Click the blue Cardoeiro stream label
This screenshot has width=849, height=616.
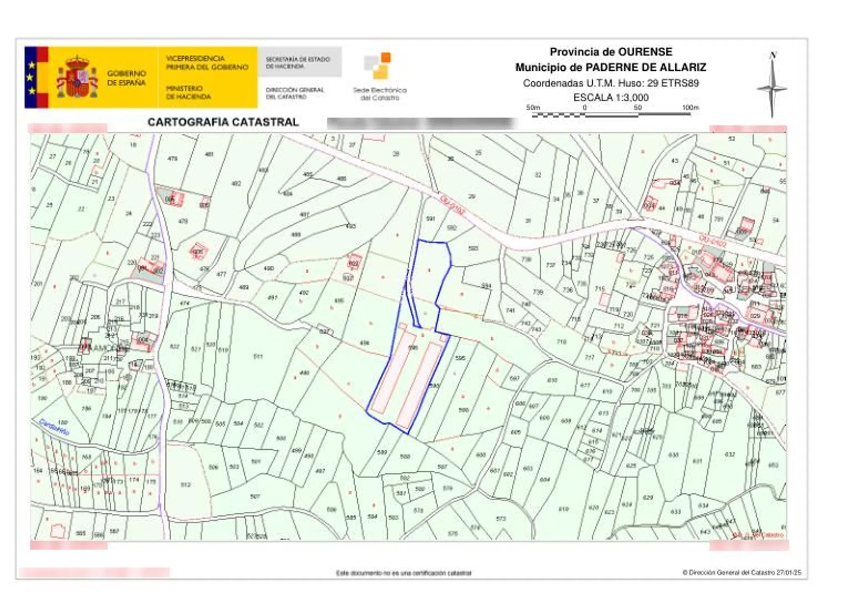click(53, 427)
